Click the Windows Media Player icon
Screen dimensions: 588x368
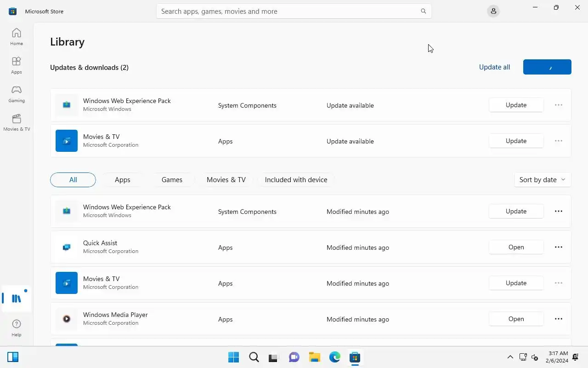(67, 319)
